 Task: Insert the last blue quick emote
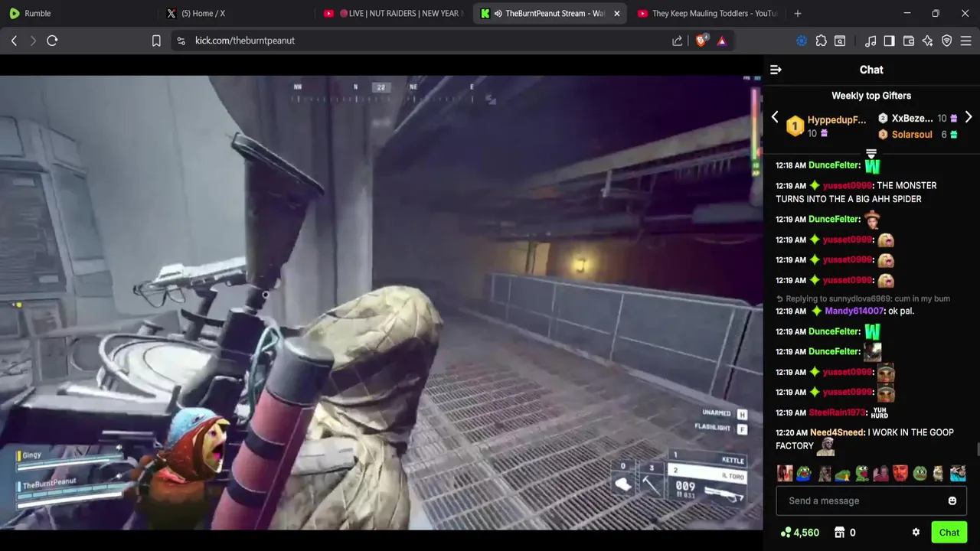click(958, 474)
